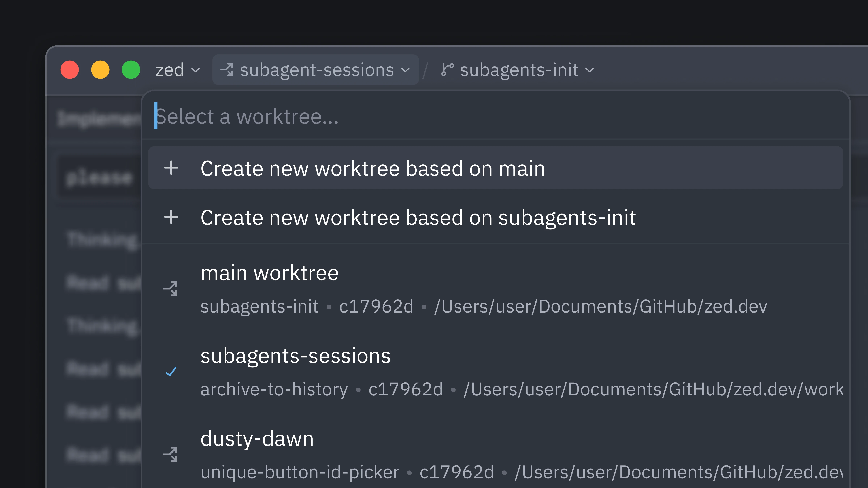
Task: Click the blue checkmark beside subagents-sessions
Action: [171, 371]
